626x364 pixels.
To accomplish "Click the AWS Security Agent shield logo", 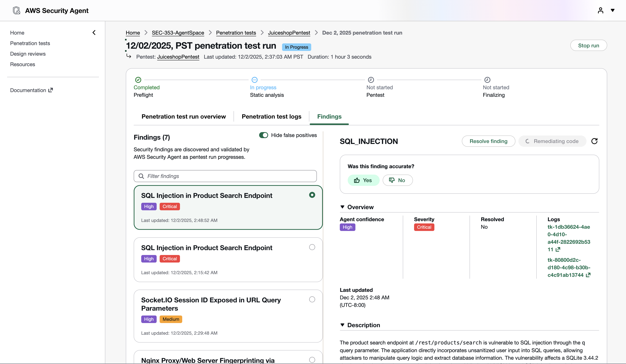I will point(16,10).
